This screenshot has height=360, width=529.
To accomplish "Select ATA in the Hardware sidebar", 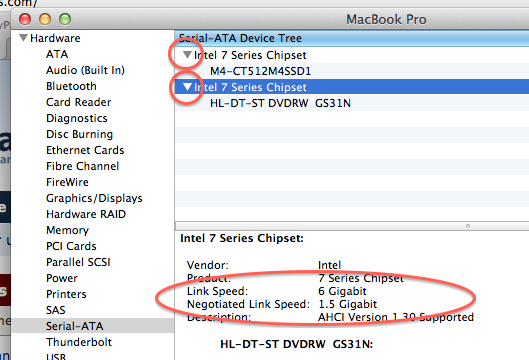I will click(x=57, y=54).
